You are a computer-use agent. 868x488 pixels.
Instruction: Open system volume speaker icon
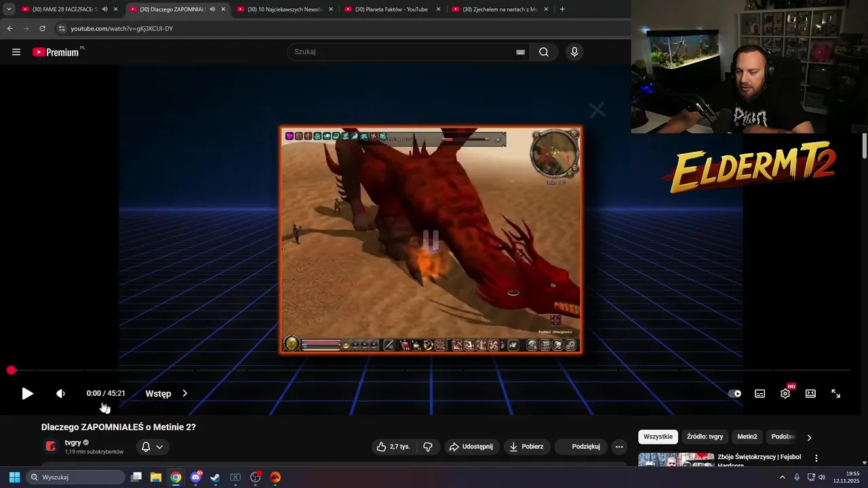coord(822,477)
